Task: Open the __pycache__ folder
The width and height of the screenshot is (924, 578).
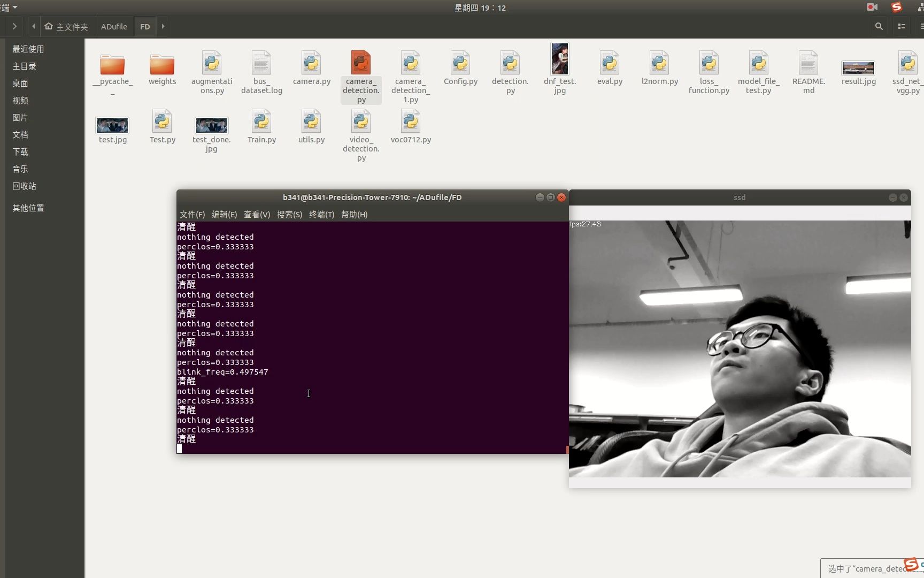Action: [x=112, y=65]
